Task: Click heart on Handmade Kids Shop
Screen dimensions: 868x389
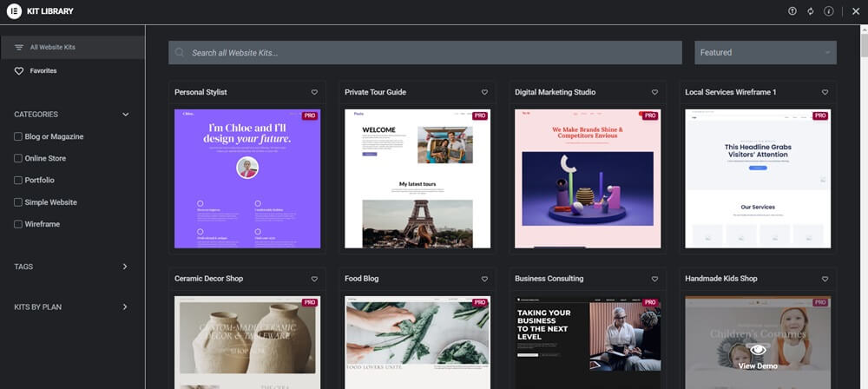Action: tap(825, 279)
